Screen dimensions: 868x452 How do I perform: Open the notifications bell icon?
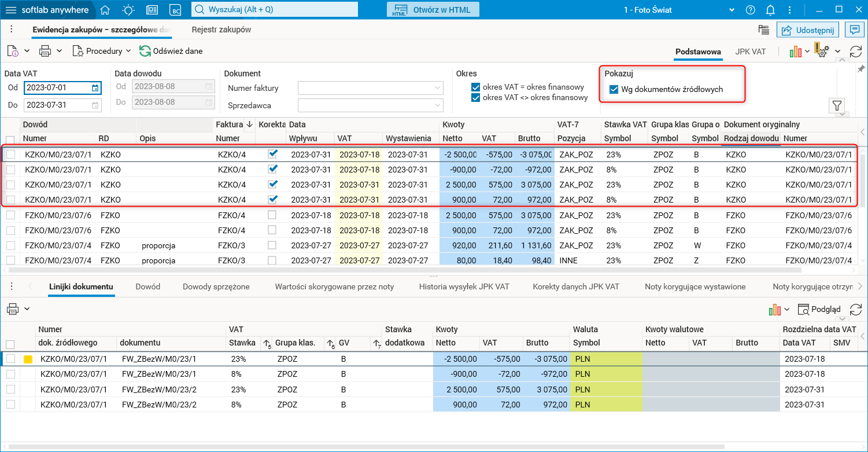770,10
